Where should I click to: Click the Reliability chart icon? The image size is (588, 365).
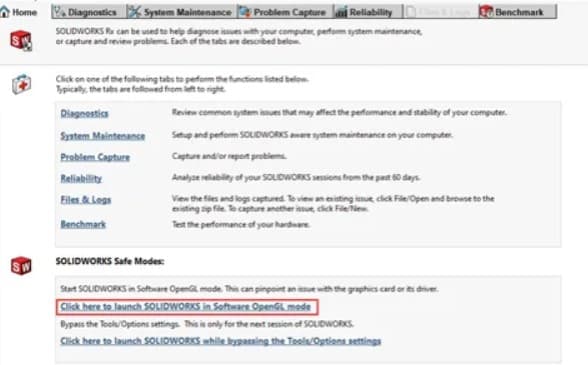pyautogui.click(x=341, y=12)
